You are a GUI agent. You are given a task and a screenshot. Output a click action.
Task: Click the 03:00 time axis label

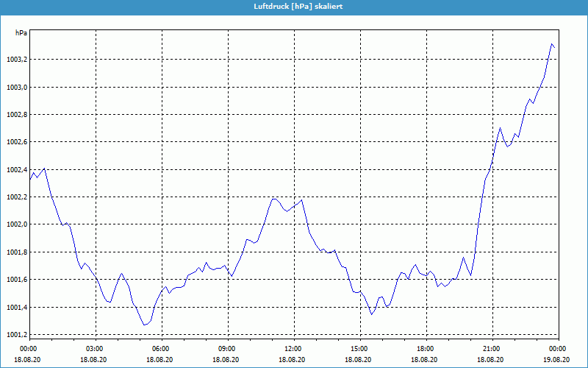[x=95, y=349]
